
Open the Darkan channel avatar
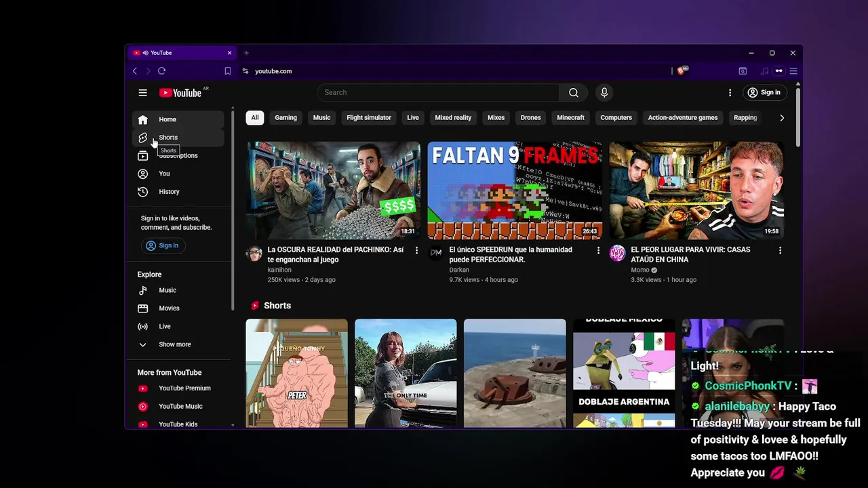[436, 253]
